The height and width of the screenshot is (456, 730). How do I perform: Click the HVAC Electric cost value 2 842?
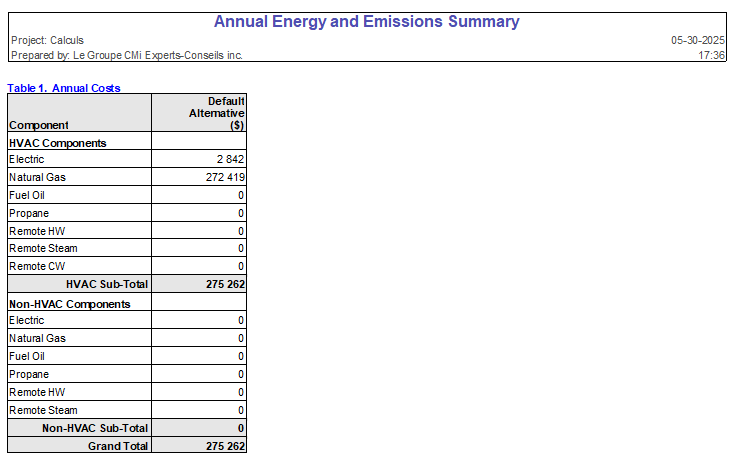[x=230, y=160]
